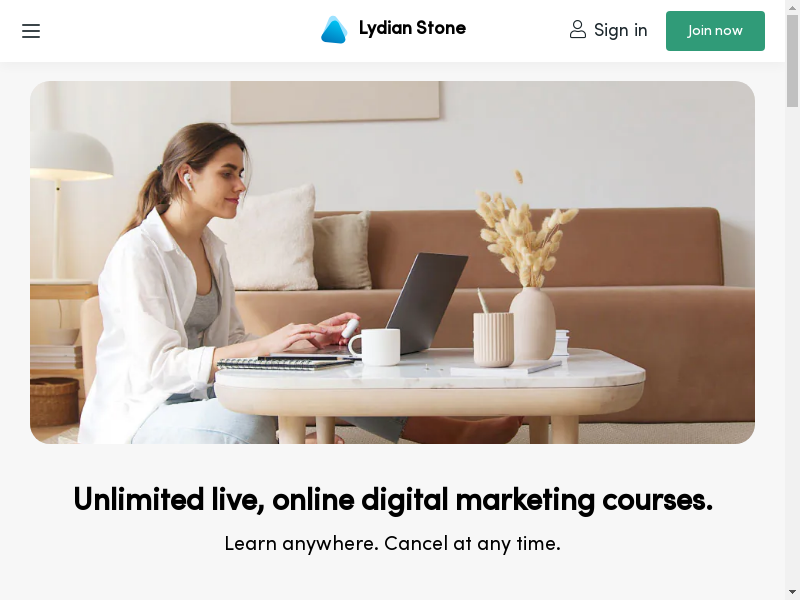Click the scrollbar down arrow
This screenshot has height=600, width=800.
point(792,593)
